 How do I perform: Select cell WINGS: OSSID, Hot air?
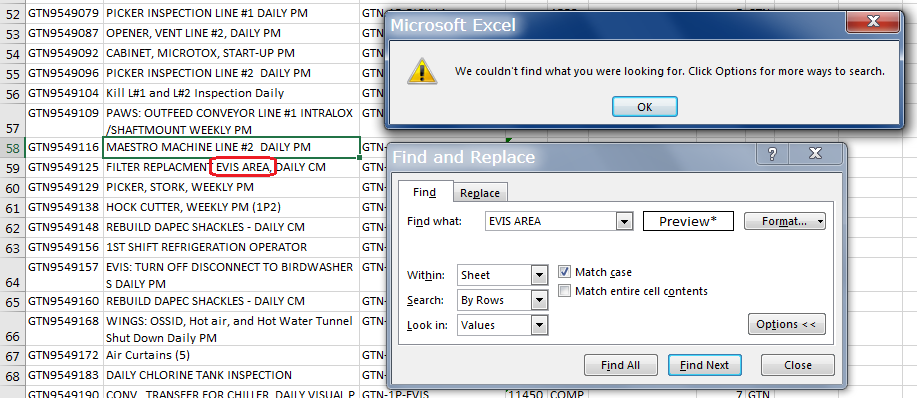(x=231, y=329)
